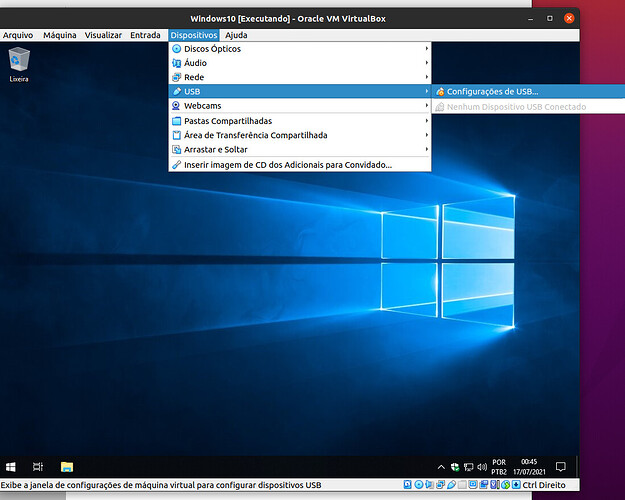
Task: Open the Arquivo menu
Action: click(x=18, y=35)
